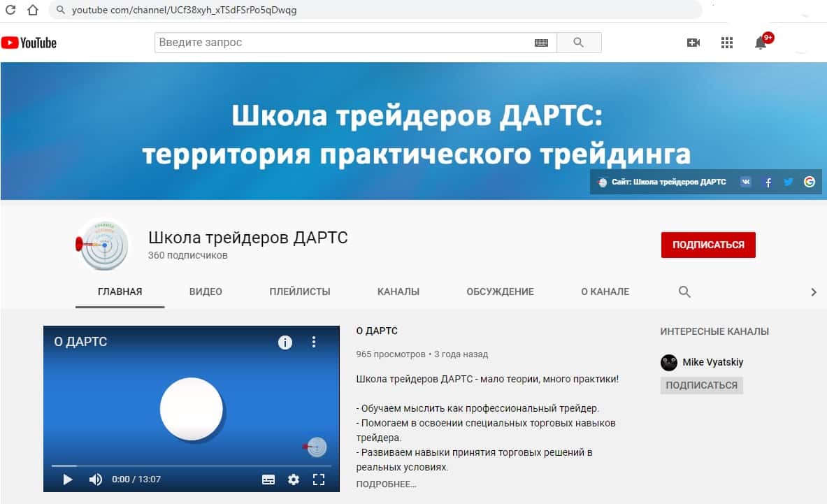The image size is (827, 504).
Task: Click the browser address bar URL
Action: pos(184,10)
